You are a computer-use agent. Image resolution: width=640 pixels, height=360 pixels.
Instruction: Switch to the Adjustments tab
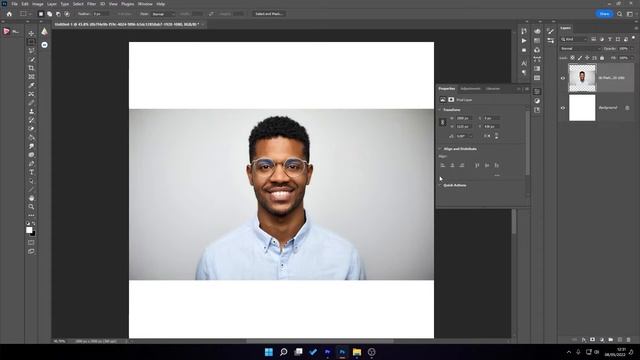tap(470, 89)
